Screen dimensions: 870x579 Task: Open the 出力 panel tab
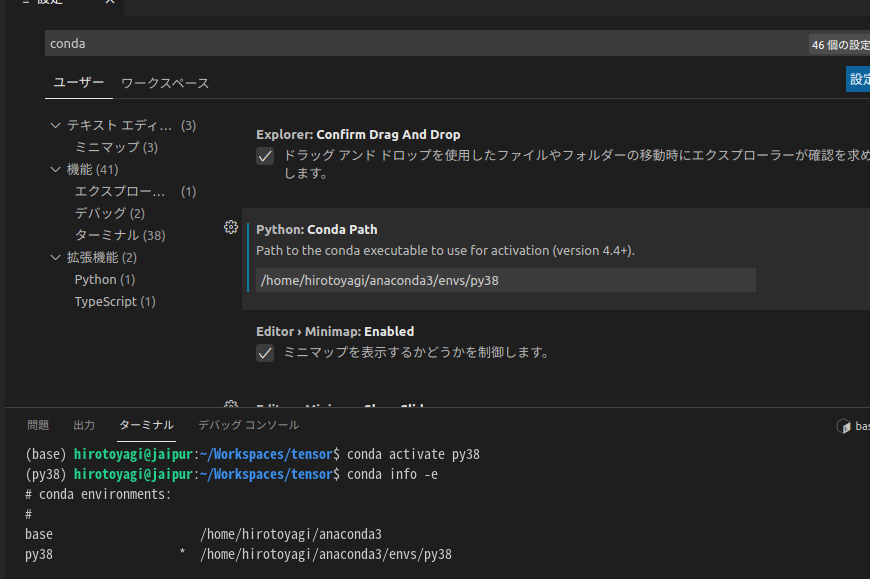point(84,425)
